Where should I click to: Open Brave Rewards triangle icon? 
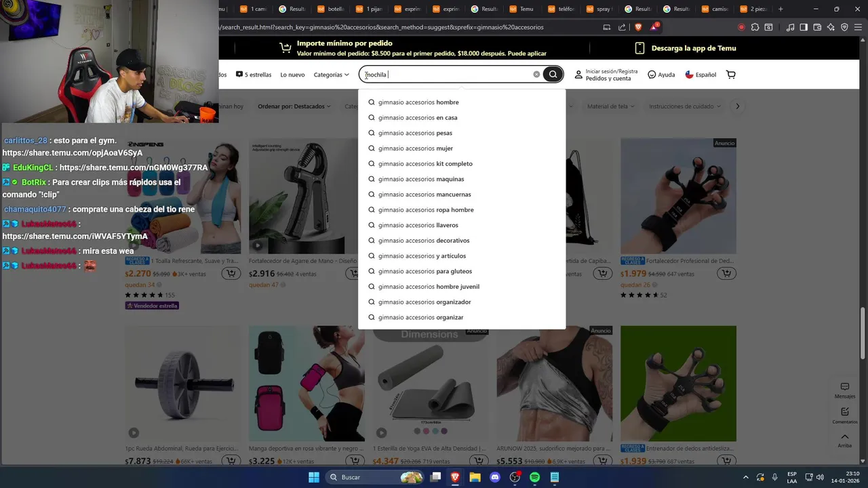click(654, 27)
